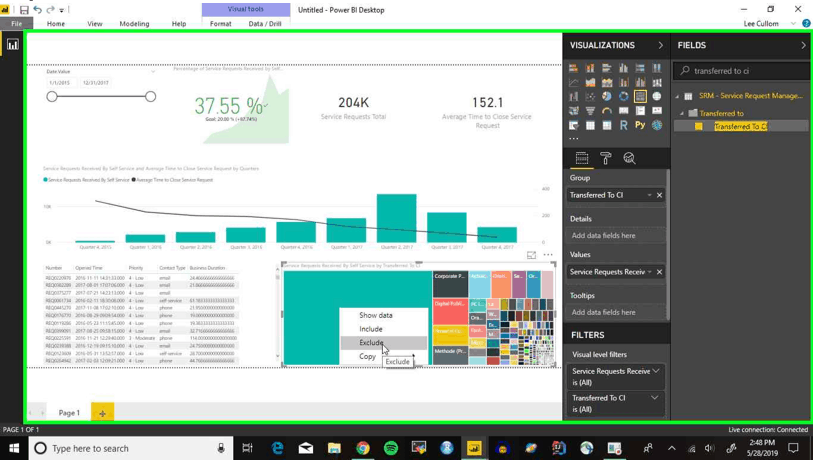Choose Show data in context menu
Screen dimensions: 816x461
point(376,315)
